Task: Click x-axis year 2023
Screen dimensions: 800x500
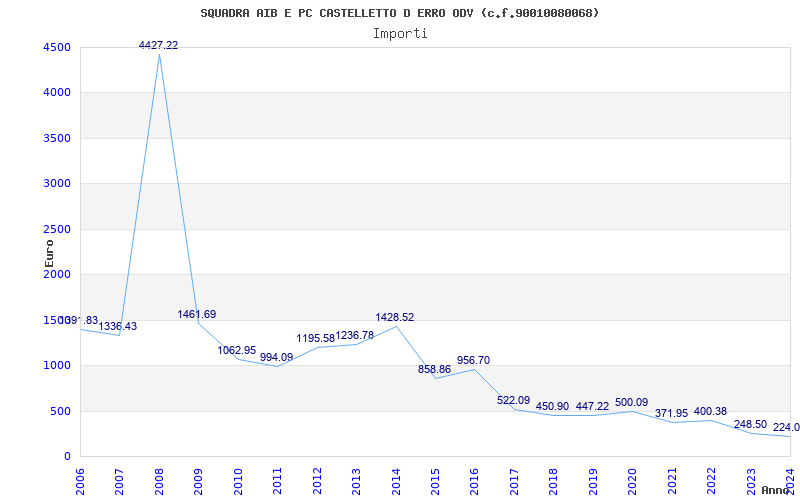Action: coord(751,482)
